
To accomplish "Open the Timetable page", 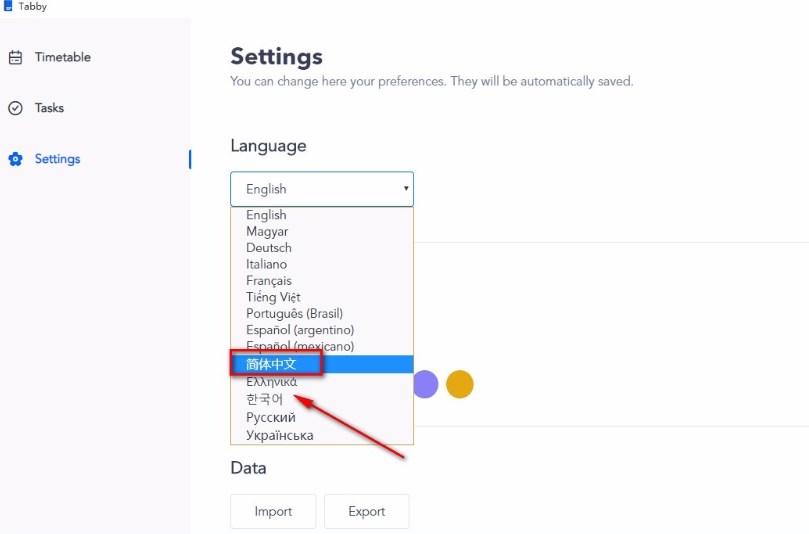I will tap(62, 57).
